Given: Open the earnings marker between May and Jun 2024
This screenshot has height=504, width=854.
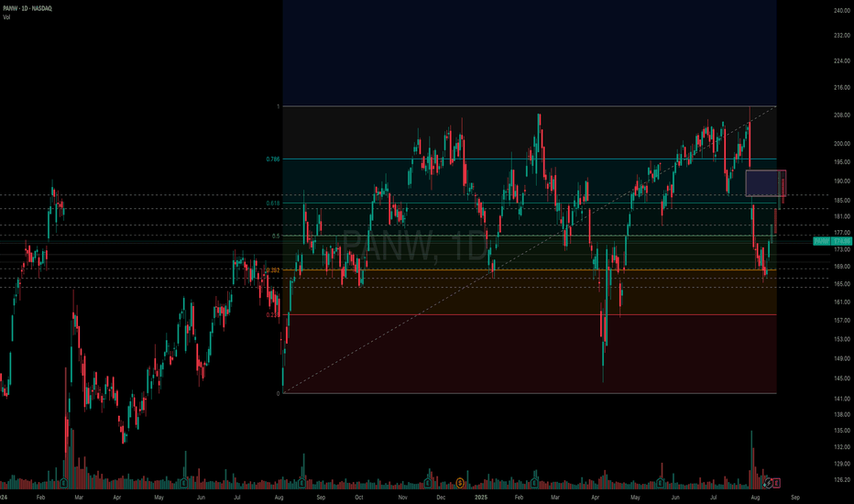Looking at the screenshot, I should point(184,483).
